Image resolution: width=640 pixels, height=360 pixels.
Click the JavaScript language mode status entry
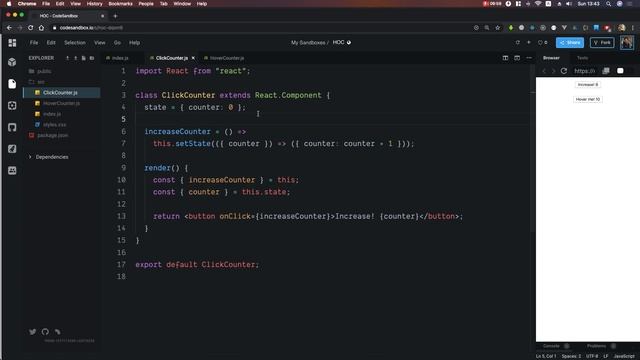[624, 356]
